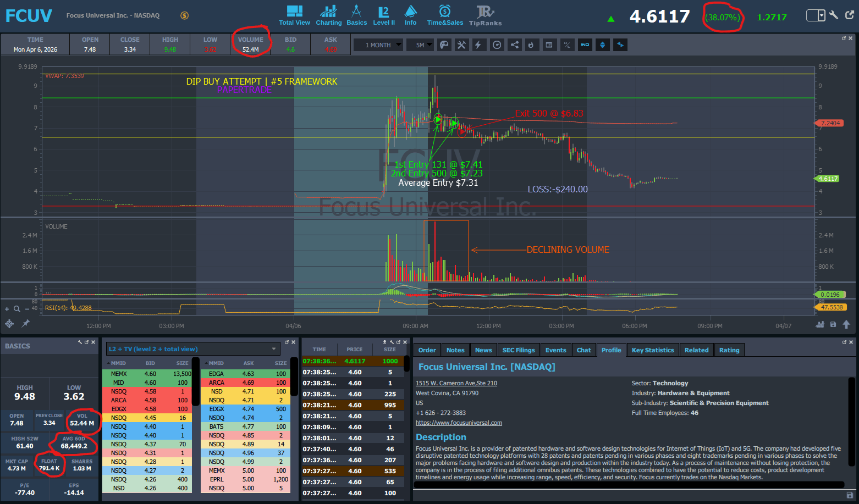Open the Time&Sales window

point(445,15)
